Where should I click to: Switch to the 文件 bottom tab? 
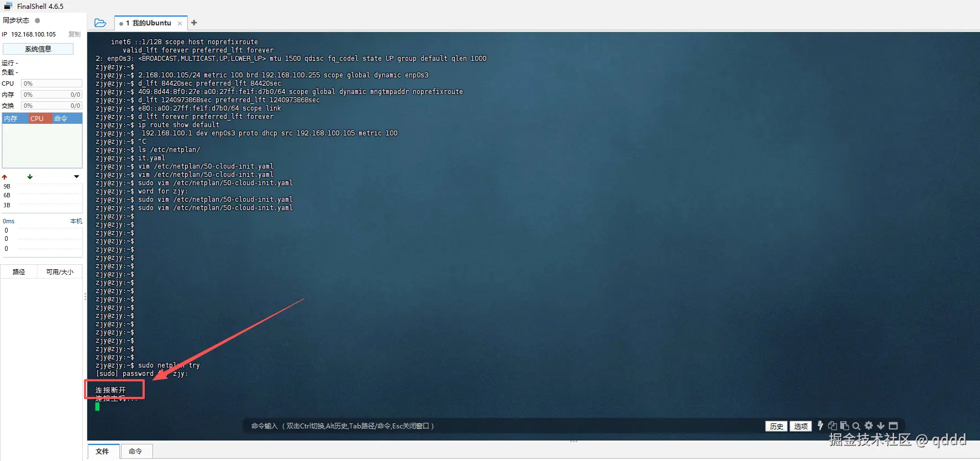coord(102,452)
